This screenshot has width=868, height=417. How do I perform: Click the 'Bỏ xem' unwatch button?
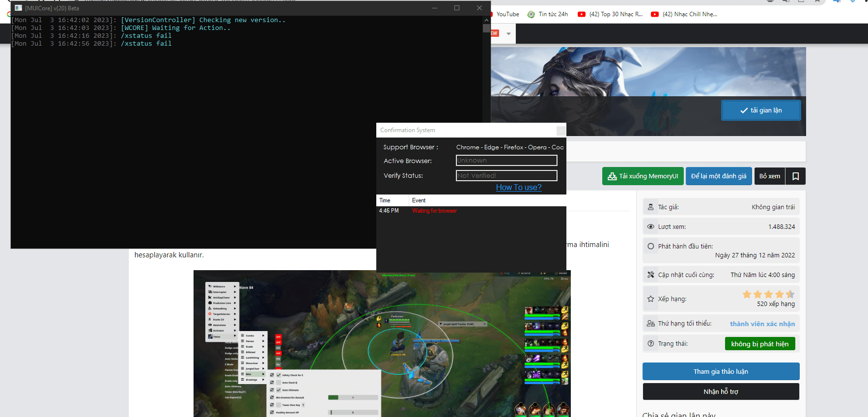pyautogui.click(x=770, y=176)
